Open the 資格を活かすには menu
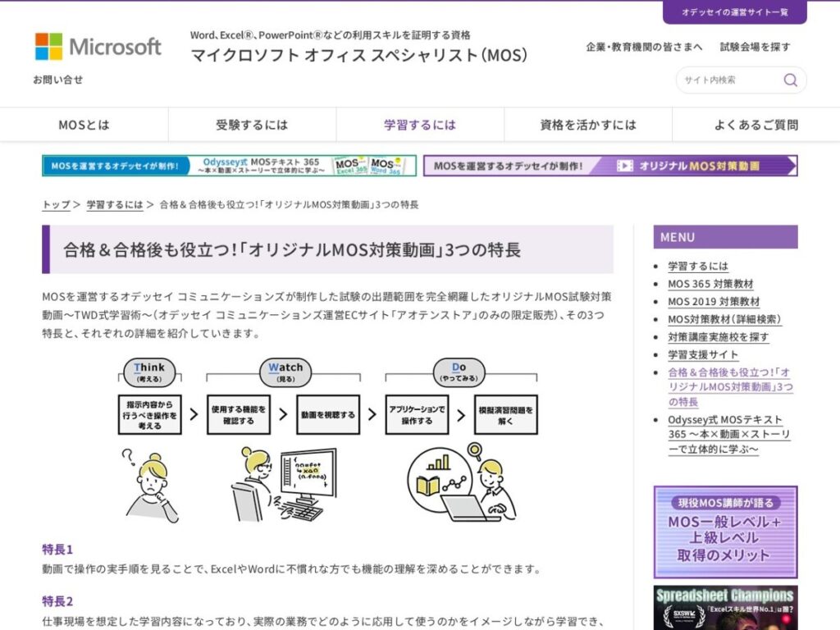 pos(588,125)
